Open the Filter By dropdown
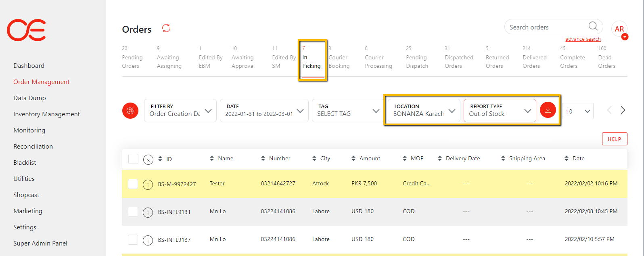 click(x=180, y=111)
